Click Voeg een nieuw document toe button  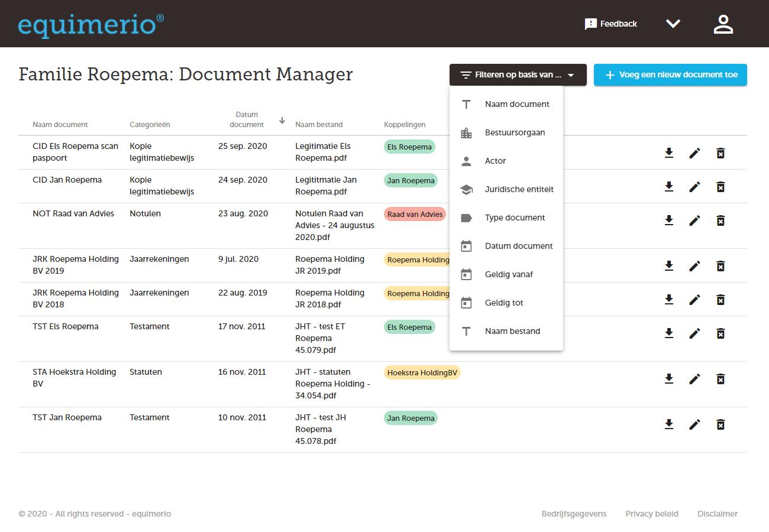670,75
